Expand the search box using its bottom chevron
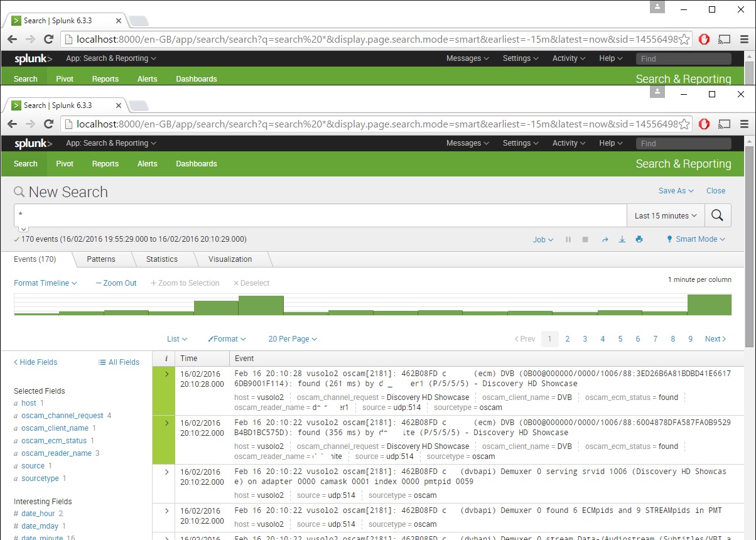 (x=23, y=230)
